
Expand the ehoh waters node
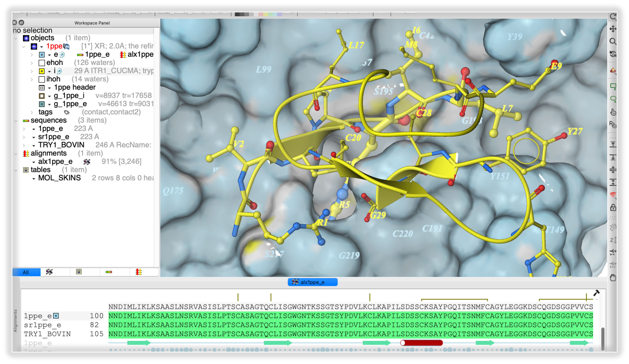tap(32, 63)
